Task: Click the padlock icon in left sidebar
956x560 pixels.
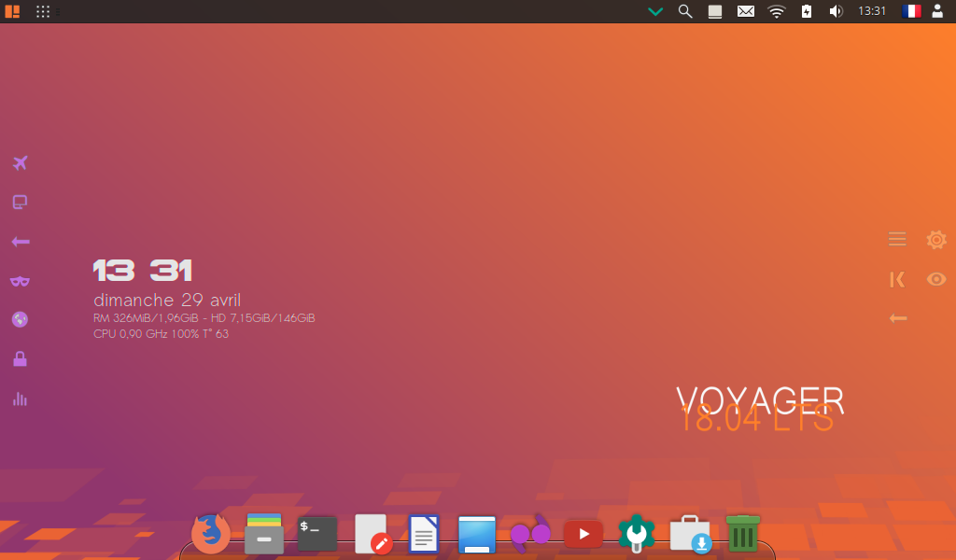Action: [20, 358]
